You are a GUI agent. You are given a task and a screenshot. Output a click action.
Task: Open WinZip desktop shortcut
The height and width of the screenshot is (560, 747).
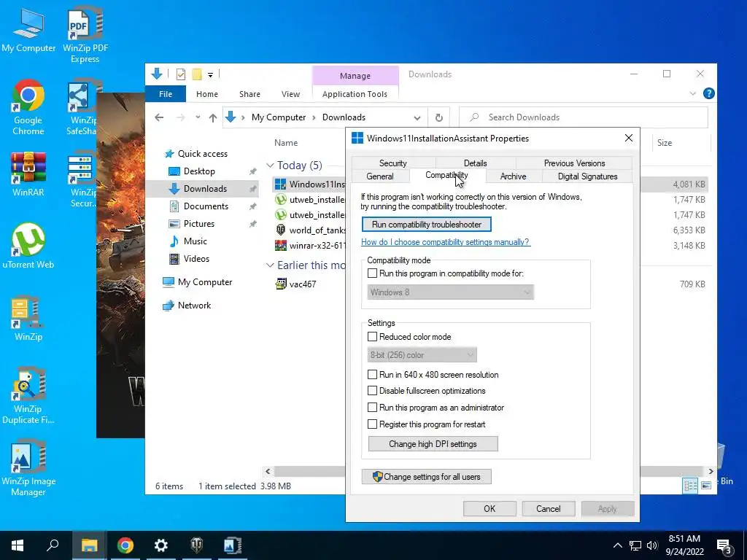(x=28, y=318)
